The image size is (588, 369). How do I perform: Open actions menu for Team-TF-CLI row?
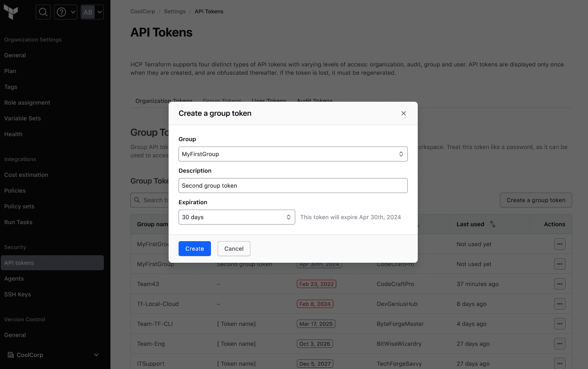click(x=559, y=324)
